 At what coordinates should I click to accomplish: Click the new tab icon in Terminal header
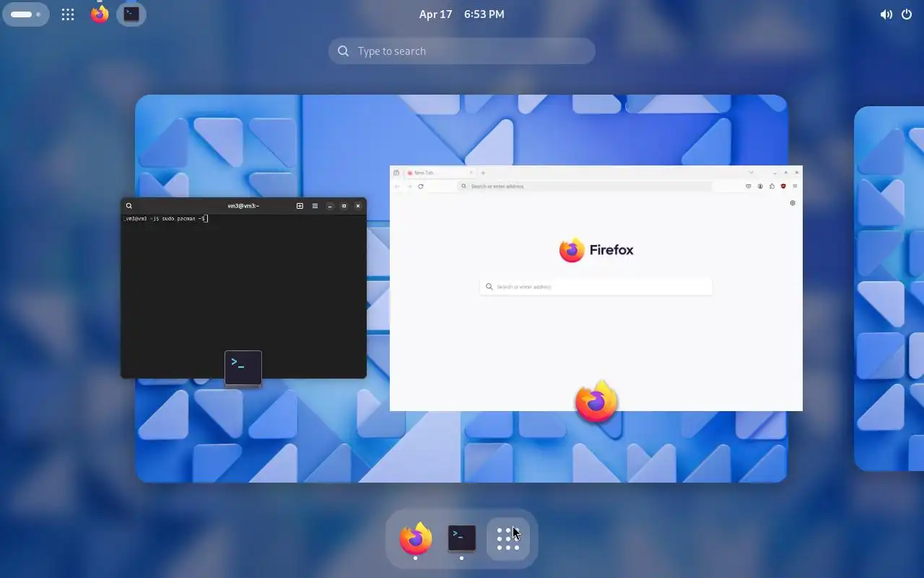pos(300,206)
